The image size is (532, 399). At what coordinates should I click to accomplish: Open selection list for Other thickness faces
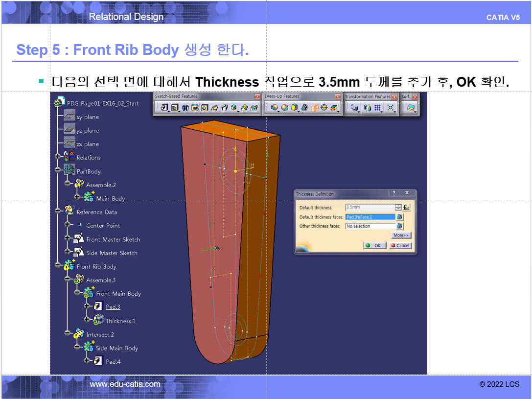(400, 226)
